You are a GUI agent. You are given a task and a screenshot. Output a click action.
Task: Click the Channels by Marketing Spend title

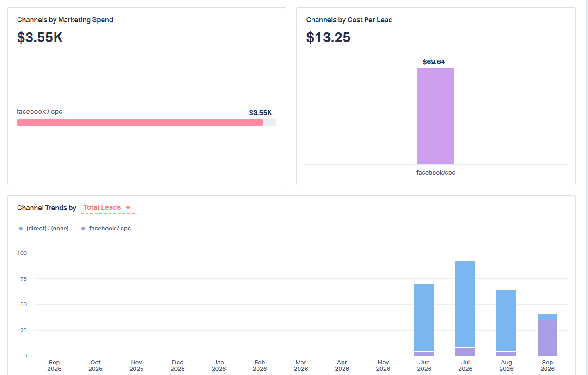(65, 20)
